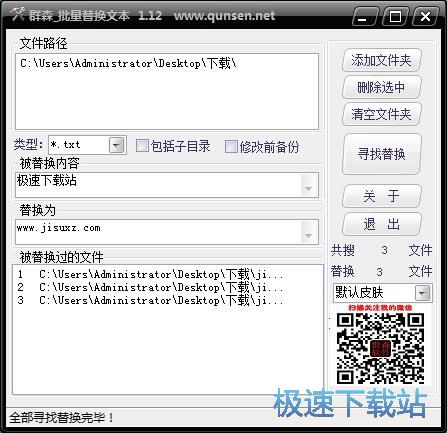
Task: Click the 清空文件夹 button
Action: pyautogui.click(x=382, y=114)
